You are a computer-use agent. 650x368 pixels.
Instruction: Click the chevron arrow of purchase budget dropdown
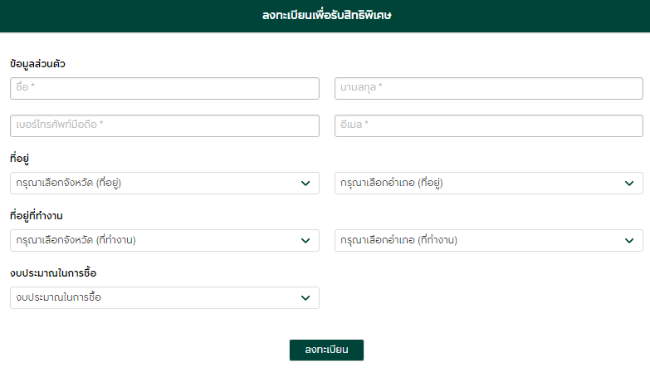306,298
